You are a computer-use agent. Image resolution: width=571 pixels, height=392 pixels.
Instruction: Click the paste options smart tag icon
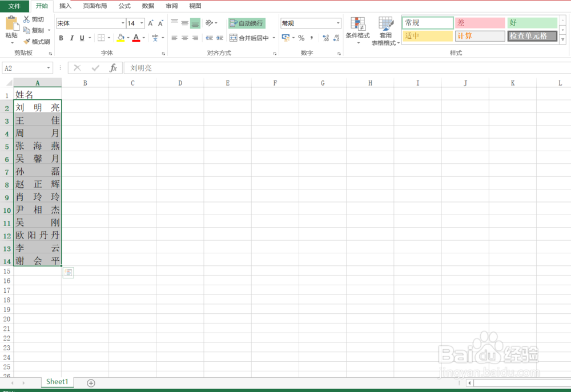point(68,273)
